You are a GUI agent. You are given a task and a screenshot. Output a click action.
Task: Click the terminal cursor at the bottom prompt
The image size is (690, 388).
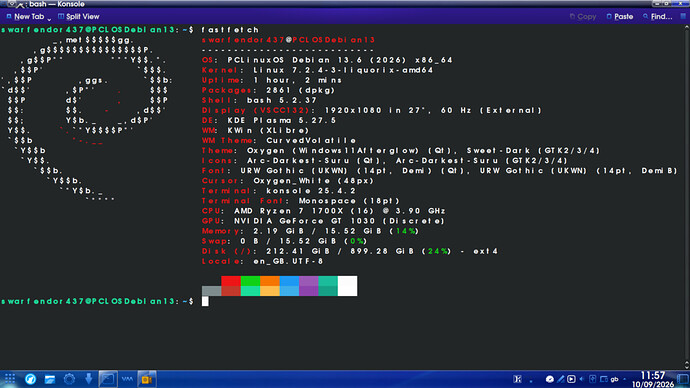coord(205,301)
